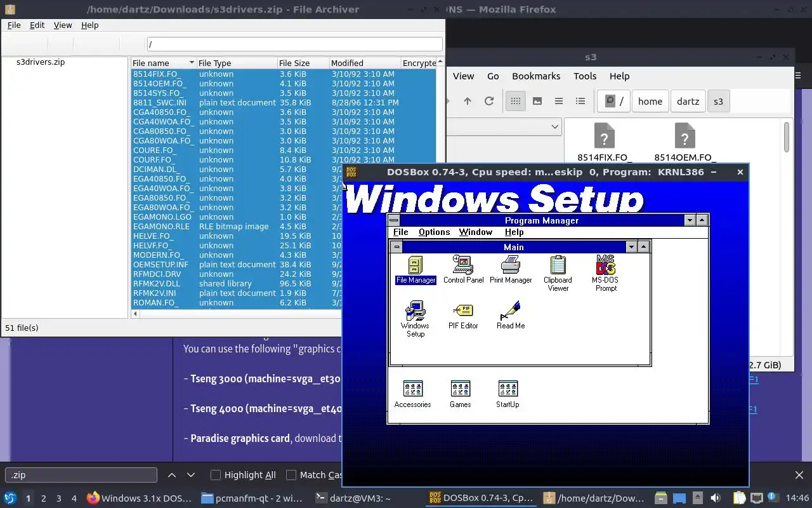The image size is (812, 508).
Task: Select the Read Me icon
Action: click(x=511, y=316)
